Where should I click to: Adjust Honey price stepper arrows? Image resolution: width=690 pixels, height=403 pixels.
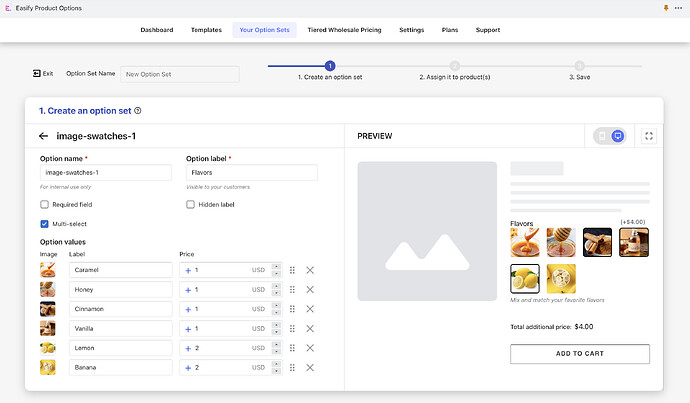click(x=276, y=289)
